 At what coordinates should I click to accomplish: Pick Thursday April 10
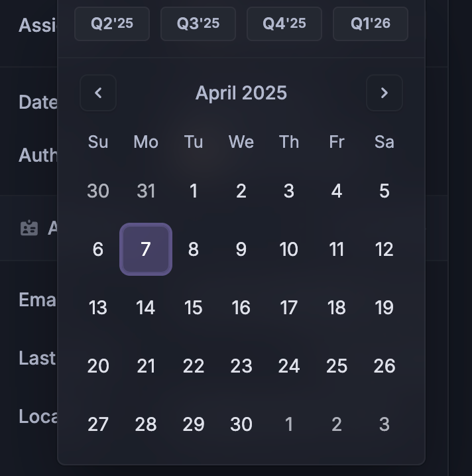pos(289,249)
